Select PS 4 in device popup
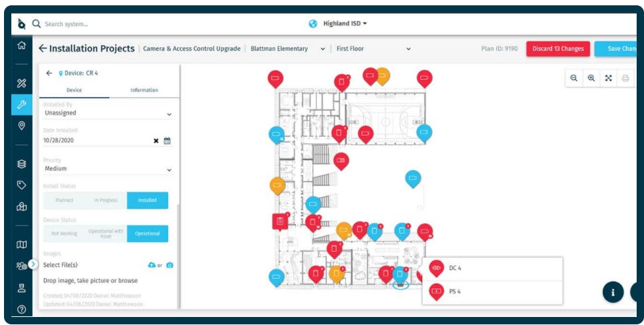 pos(493,292)
